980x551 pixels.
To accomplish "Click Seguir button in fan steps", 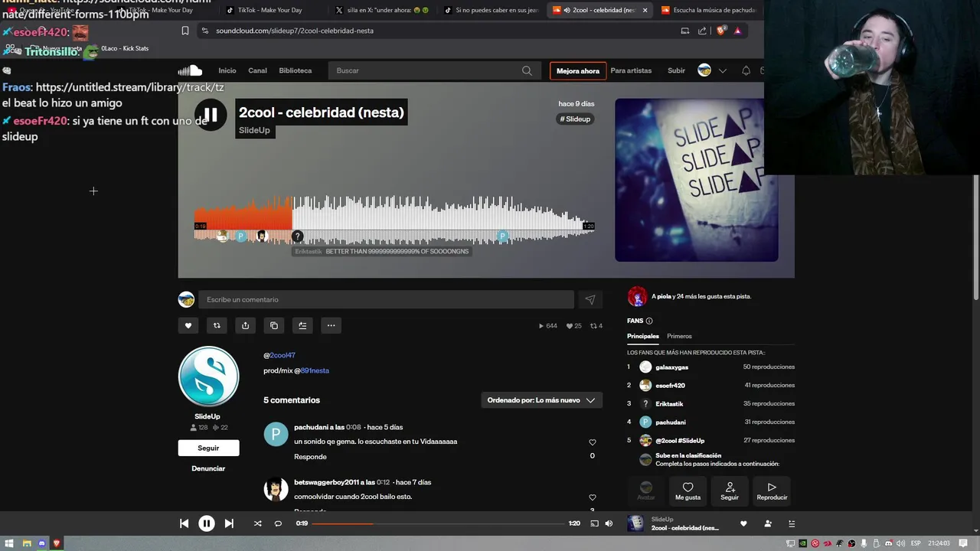I will coord(730,491).
